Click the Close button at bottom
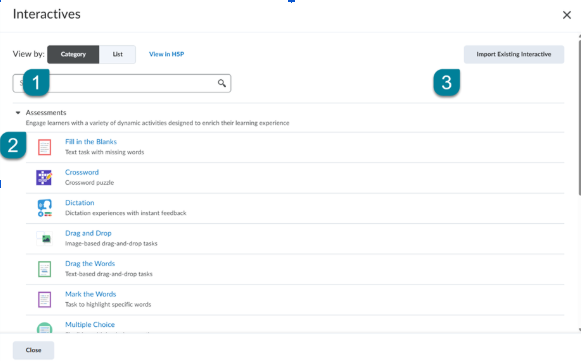Image resolution: width=581 pixels, height=361 pixels. point(33,350)
